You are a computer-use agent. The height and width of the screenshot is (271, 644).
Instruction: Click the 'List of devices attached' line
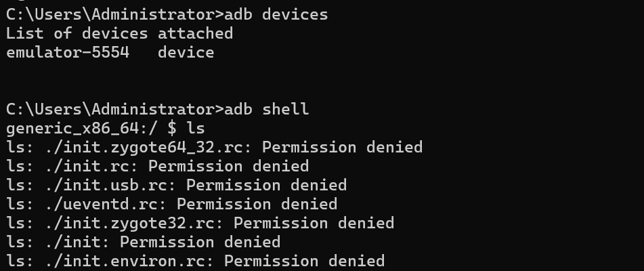[119, 33]
